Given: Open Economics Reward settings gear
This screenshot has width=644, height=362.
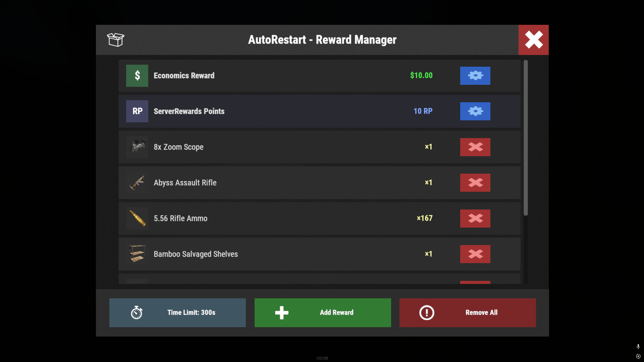Looking at the screenshot, I should point(475,76).
